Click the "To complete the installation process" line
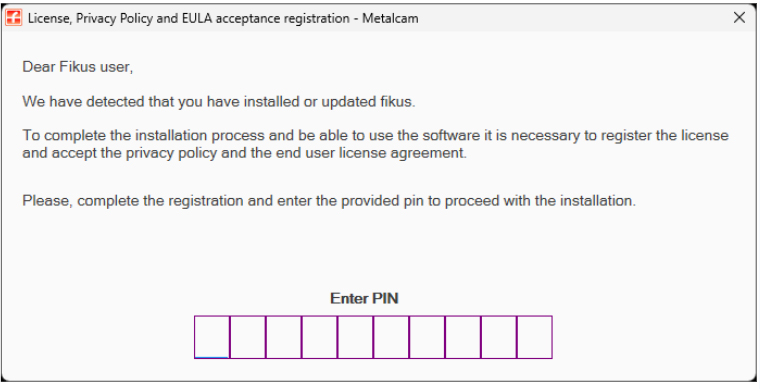 [x=376, y=135]
